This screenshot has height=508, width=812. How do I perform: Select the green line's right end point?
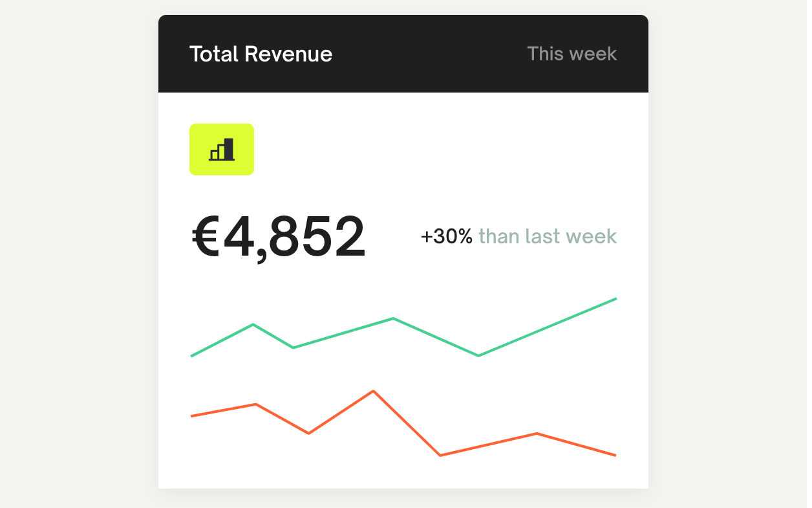coord(615,299)
